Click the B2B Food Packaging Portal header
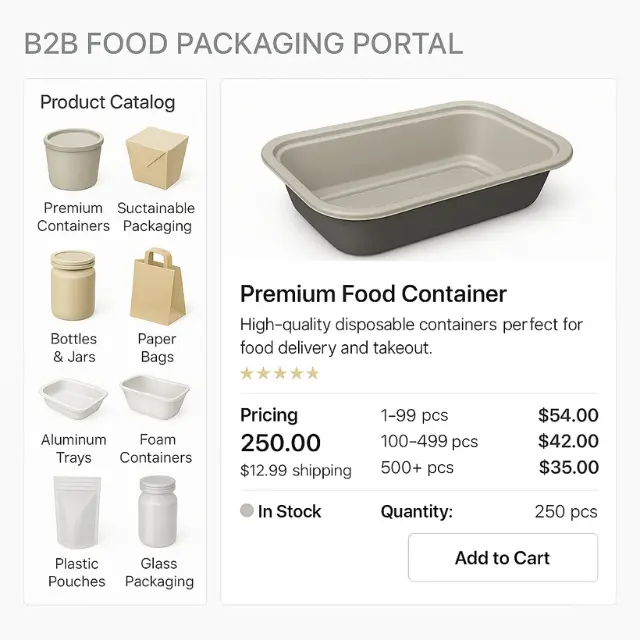 coord(243,44)
